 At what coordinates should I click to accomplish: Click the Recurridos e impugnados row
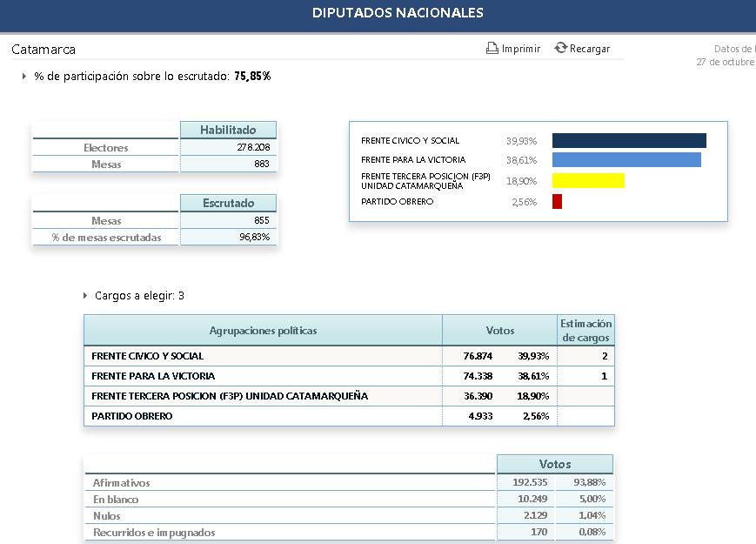pyautogui.click(x=348, y=533)
